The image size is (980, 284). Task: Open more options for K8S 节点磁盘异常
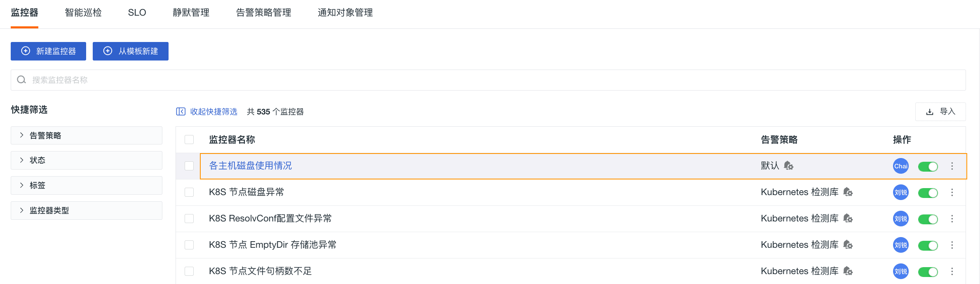[x=952, y=192]
